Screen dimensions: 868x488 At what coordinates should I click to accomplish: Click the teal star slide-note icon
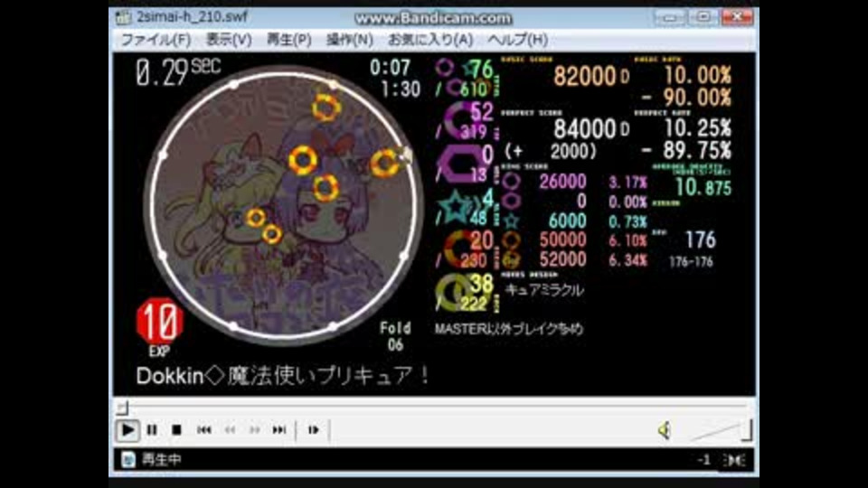(456, 208)
